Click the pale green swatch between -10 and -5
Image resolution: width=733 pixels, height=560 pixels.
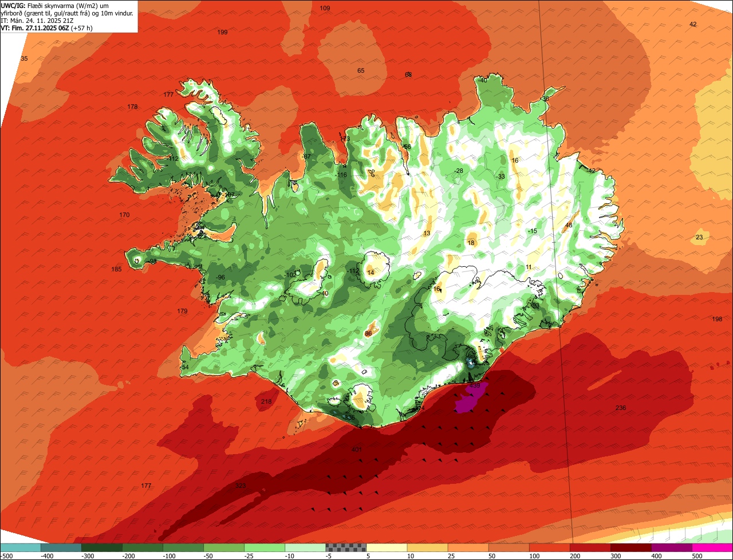[305, 547]
